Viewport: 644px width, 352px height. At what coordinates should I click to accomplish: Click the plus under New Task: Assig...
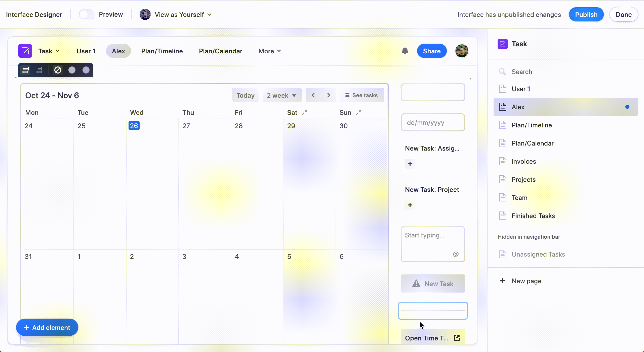[x=410, y=164]
